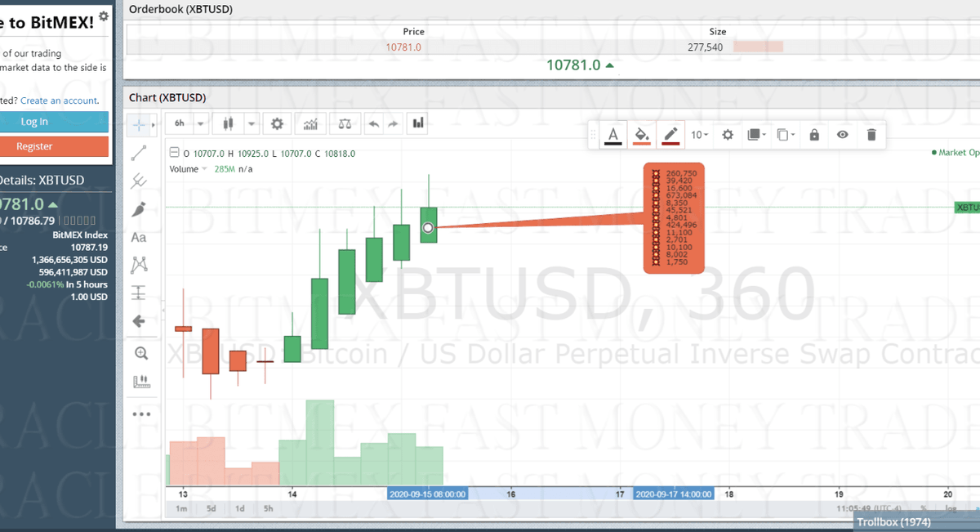This screenshot has height=532, width=980.
Task: Click the candlestick chart style icon
Action: 228,123
